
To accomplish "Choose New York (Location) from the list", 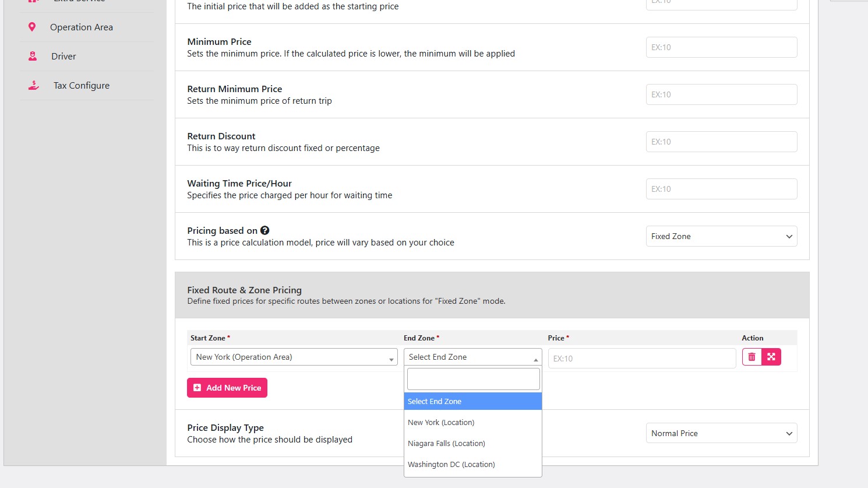I will (x=441, y=422).
